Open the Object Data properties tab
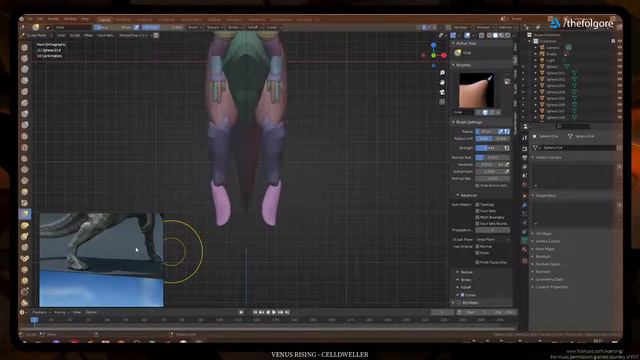This screenshot has width=640, height=360. point(524,240)
